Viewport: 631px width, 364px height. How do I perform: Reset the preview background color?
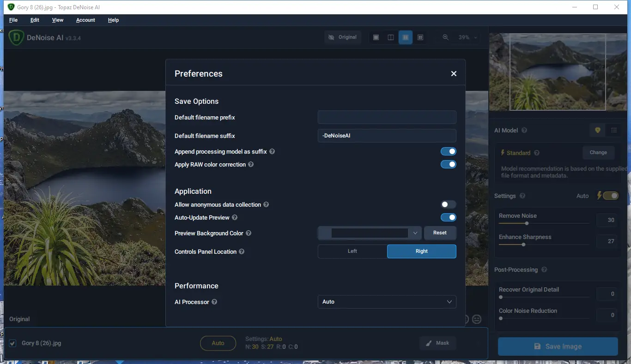(x=440, y=233)
